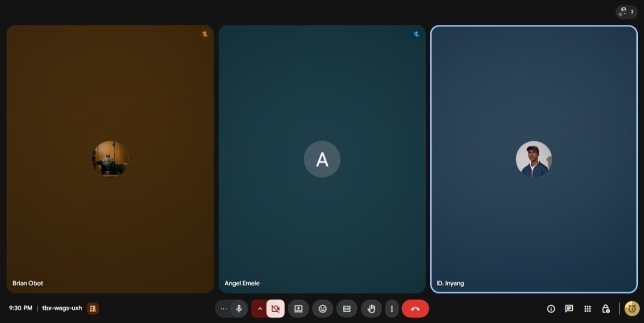This screenshot has width=644, height=323.
Task: Expand video settings with the red chevron
Action: [260, 308]
